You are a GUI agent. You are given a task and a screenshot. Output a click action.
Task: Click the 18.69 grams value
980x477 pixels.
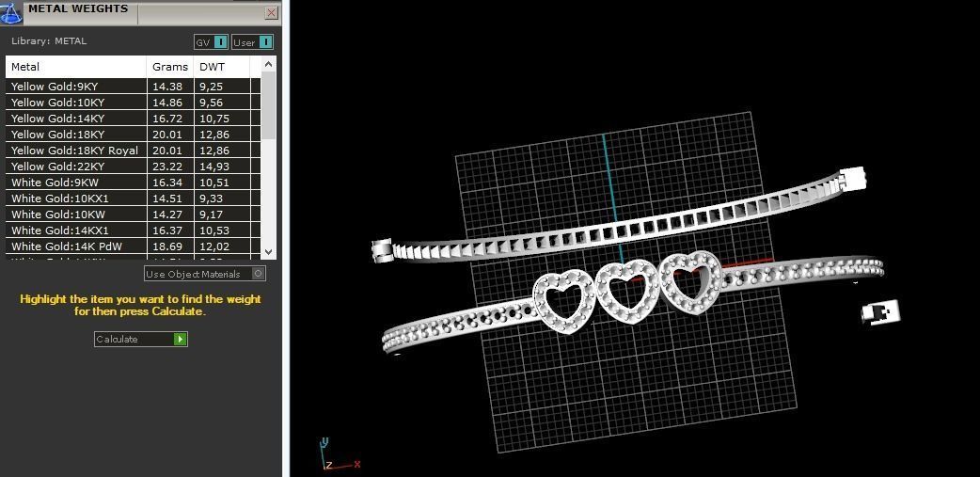click(x=167, y=246)
